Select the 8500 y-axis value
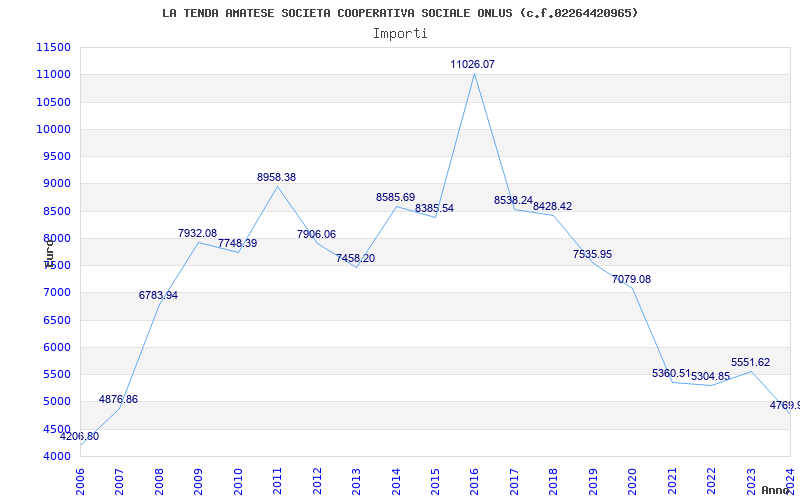800x500 pixels. (57, 211)
